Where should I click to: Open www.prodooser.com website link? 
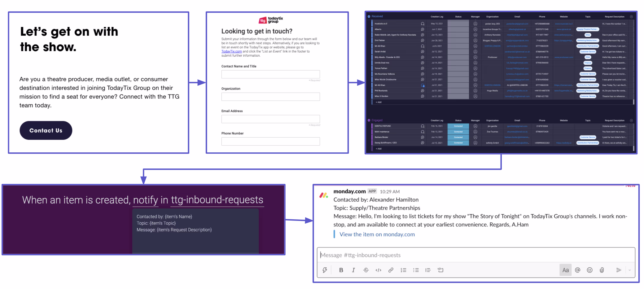(563, 57)
